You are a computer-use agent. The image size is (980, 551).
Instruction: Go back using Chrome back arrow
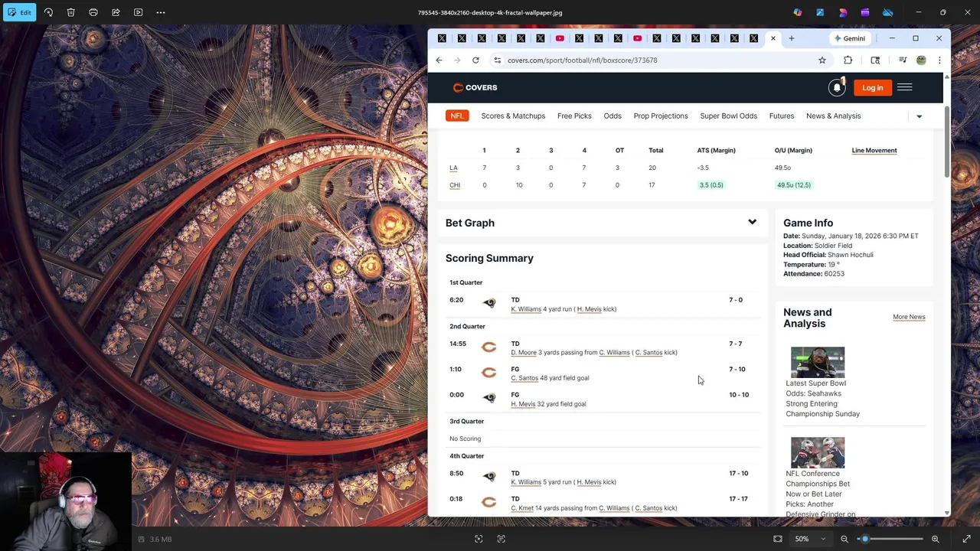(439, 60)
